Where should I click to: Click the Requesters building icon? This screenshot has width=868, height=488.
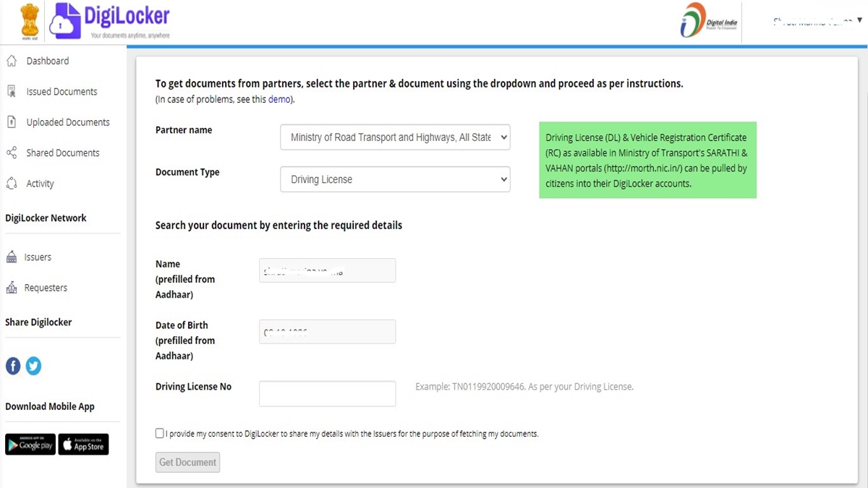click(x=12, y=287)
